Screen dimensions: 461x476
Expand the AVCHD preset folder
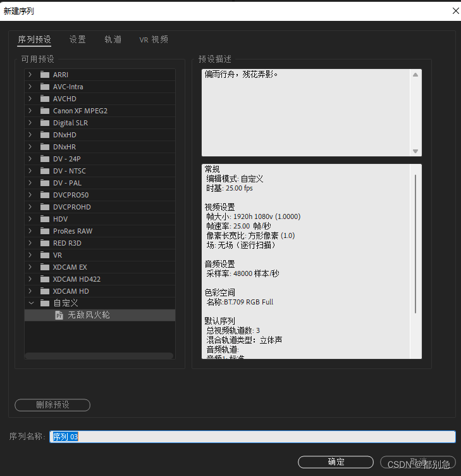pos(30,99)
